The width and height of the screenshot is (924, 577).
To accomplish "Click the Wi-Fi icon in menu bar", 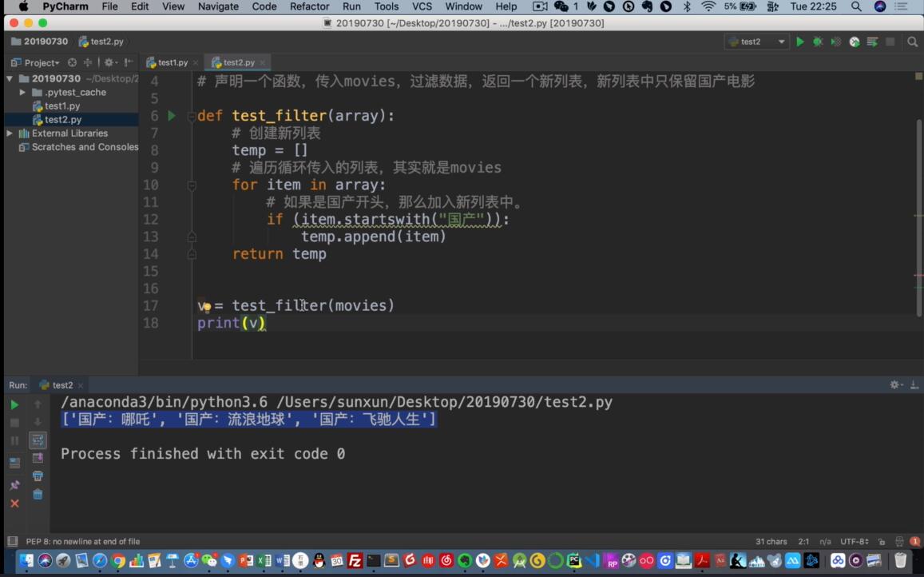I will [x=708, y=6].
